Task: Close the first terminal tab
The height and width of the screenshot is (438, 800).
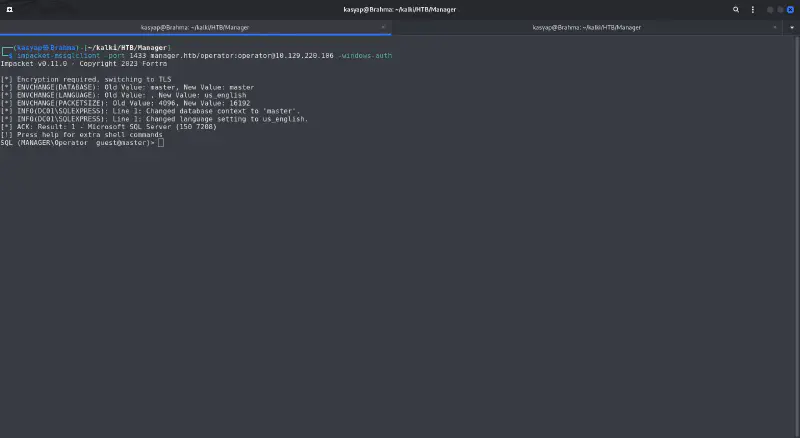Action: [x=386, y=28]
